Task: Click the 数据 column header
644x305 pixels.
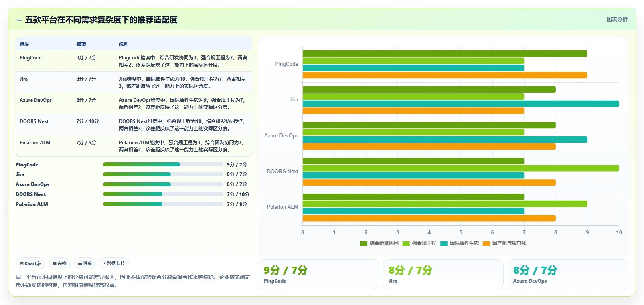Action: (81, 44)
